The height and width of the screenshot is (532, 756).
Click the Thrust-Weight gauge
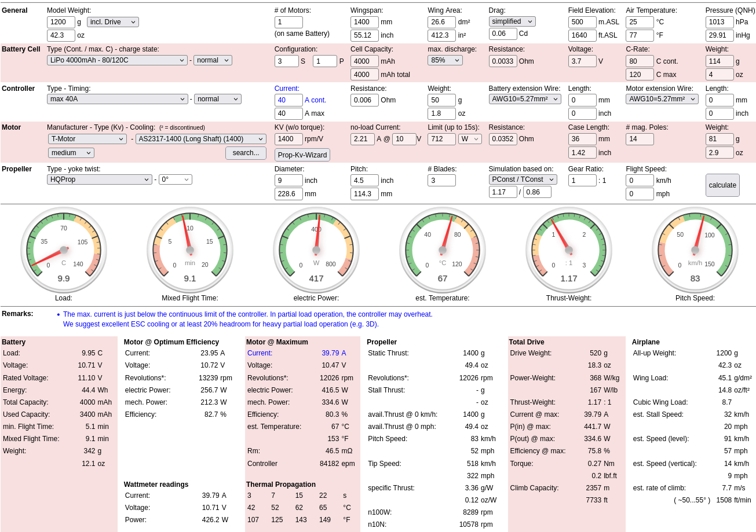pos(569,250)
